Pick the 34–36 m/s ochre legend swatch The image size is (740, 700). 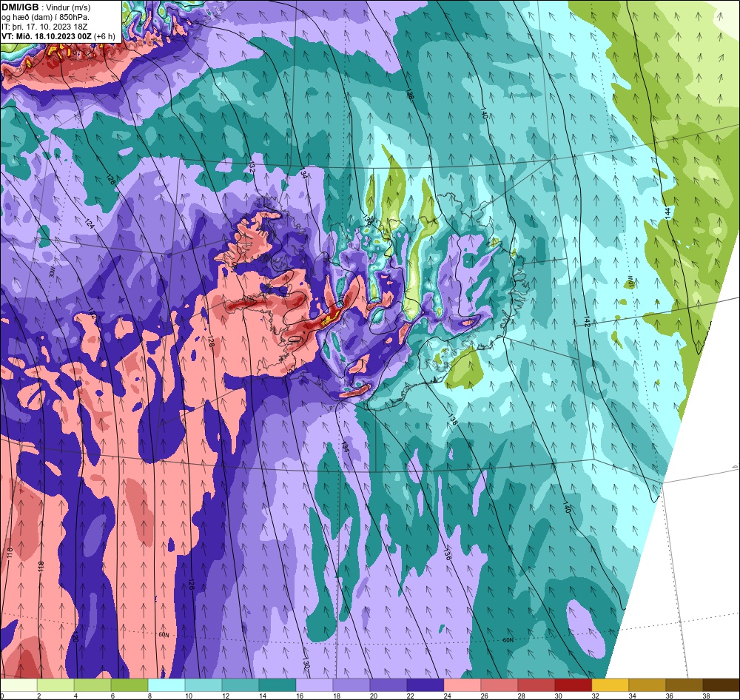(x=647, y=685)
